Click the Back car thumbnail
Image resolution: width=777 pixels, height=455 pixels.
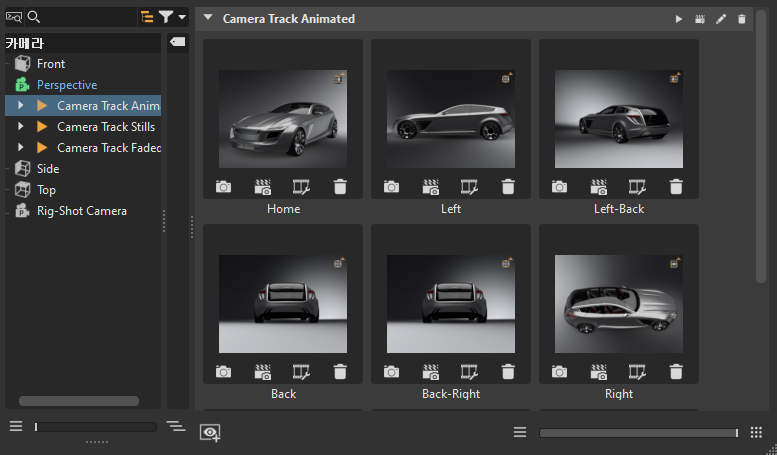pos(283,304)
